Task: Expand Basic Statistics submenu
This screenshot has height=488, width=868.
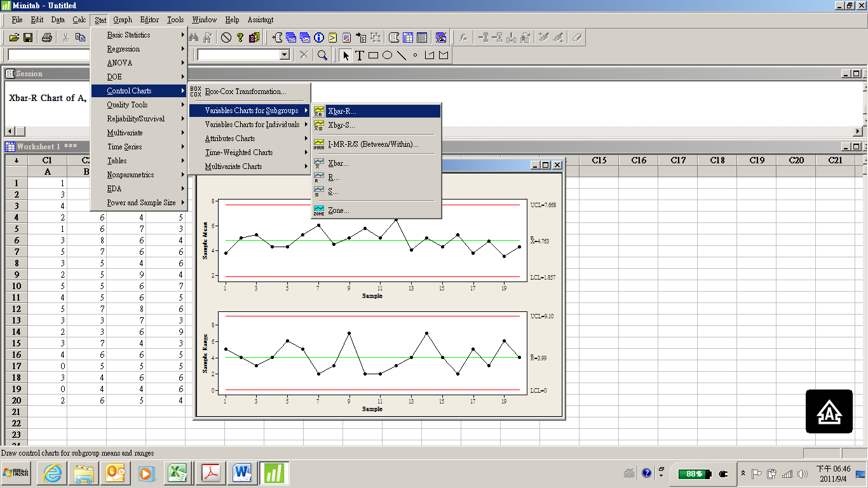Action: 139,35
